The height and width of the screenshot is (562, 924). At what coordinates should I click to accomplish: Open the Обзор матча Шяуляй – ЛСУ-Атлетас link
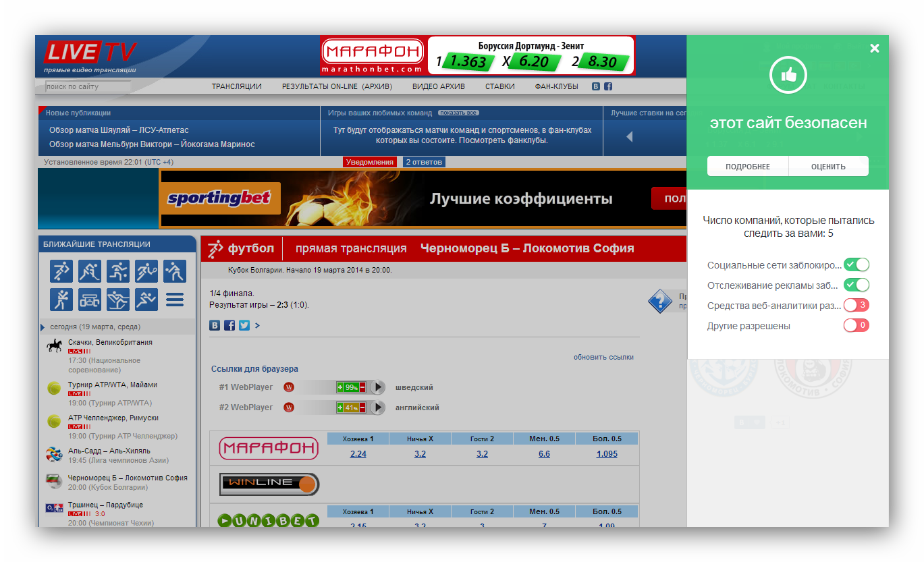click(119, 130)
